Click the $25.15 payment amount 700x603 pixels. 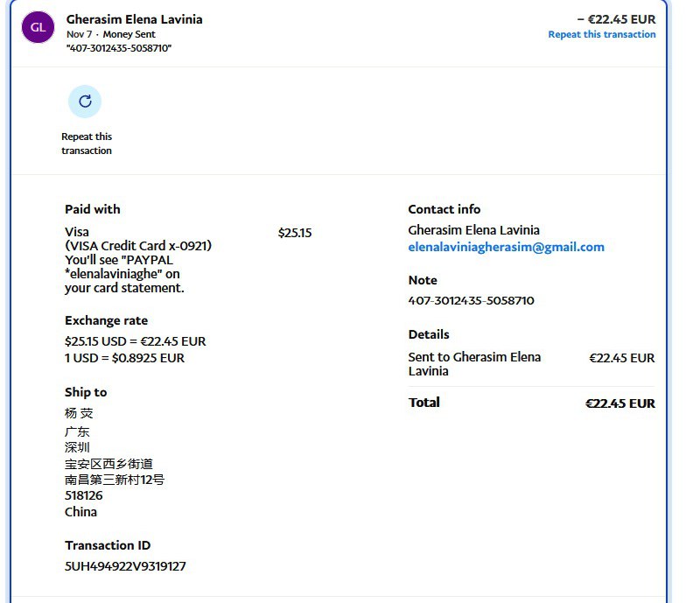(295, 233)
